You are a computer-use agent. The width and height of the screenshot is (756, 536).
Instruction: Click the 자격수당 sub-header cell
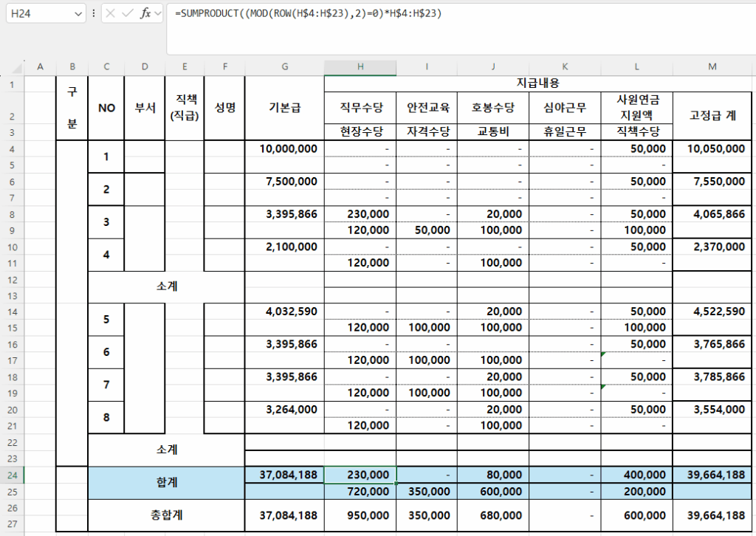point(427,131)
